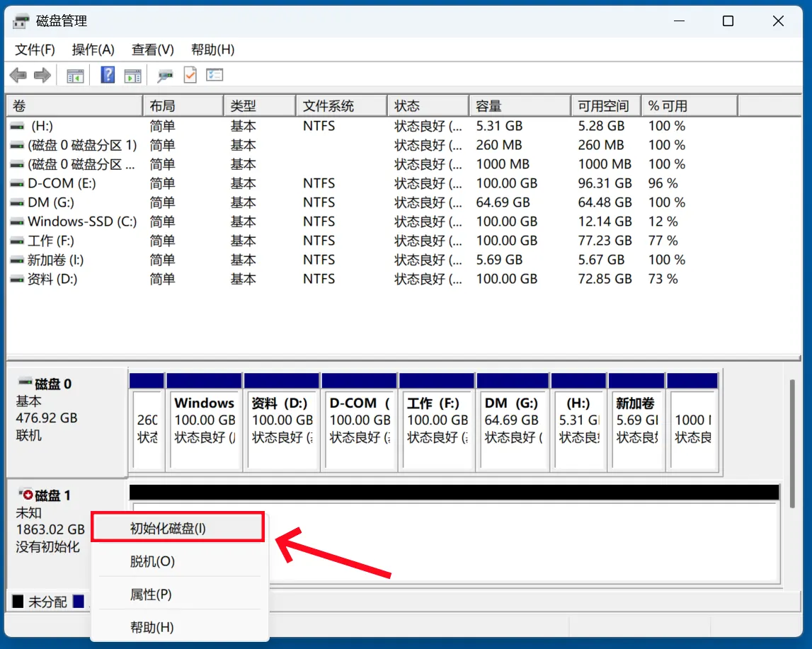Click the drive icon beside 工作 (F:) in the list
Viewport: 812px width, 649px height.
(x=17, y=241)
